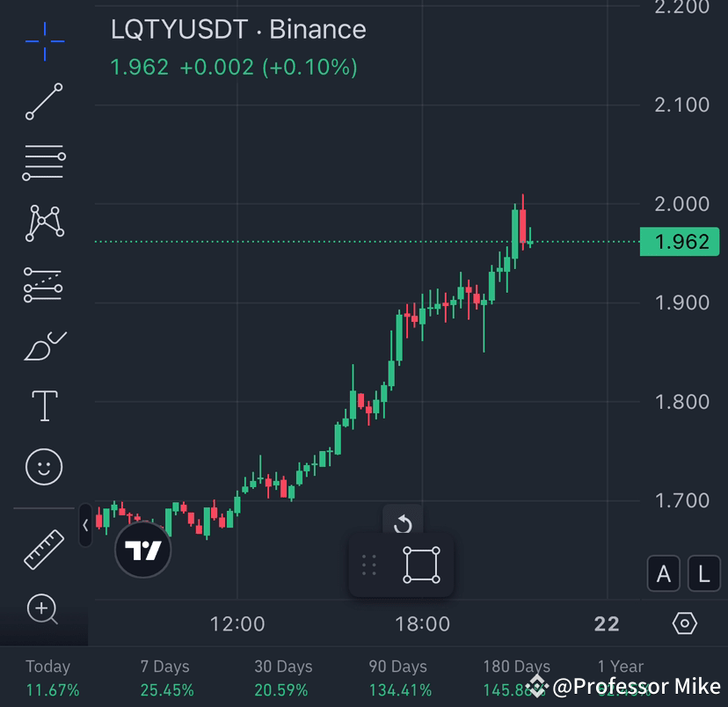
Task: Open the horizontal lines tool
Action: pyautogui.click(x=42, y=162)
